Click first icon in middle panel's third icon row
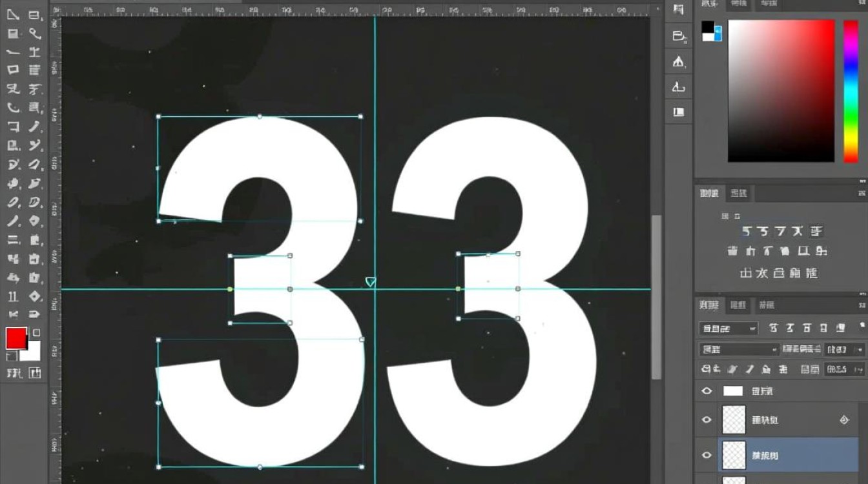The image size is (868, 484). pos(746,273)
